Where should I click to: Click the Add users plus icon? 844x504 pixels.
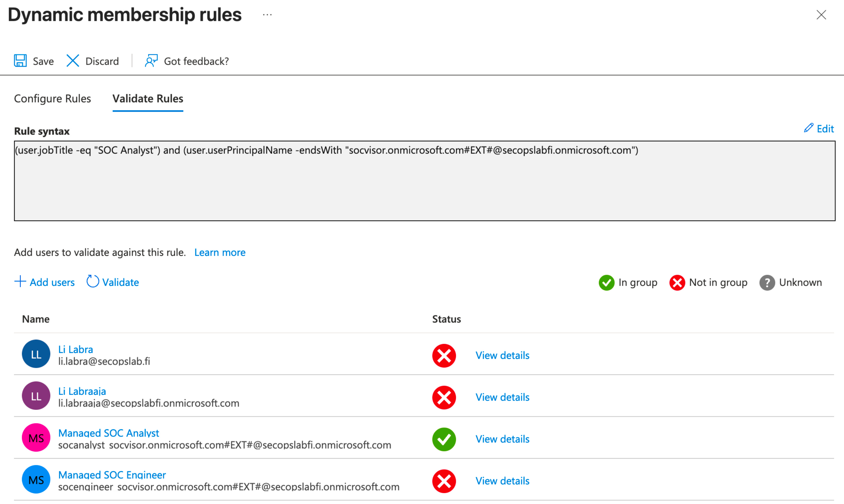click(x=20, y=282)
